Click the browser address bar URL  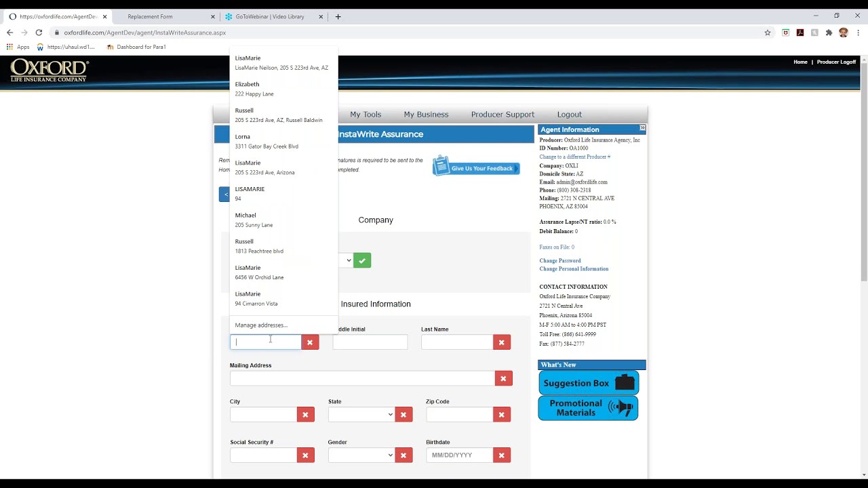coord(145,33)
